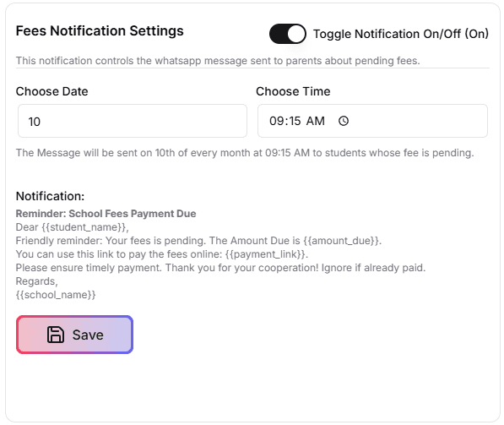Turn off the fees notification toggle switch
The height and width of the screenshot is (425, 504).
287,34
